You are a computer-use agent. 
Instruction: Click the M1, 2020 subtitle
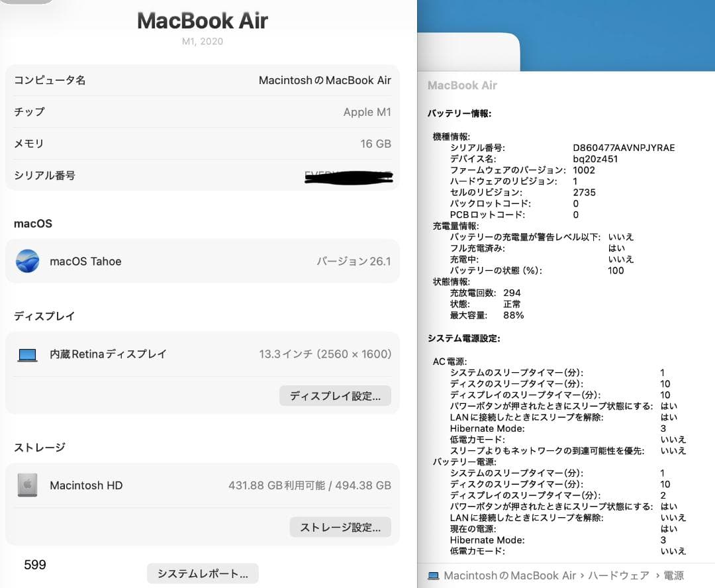[x=202, y=42]
